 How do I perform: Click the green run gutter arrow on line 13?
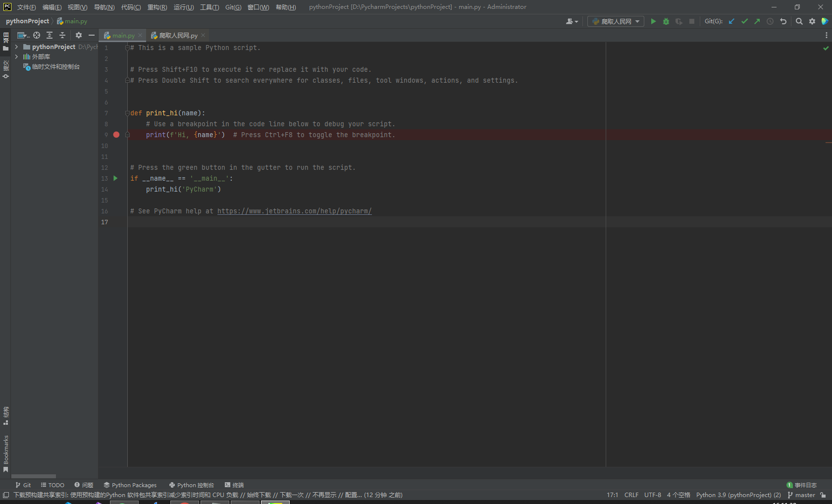pos(115,178)
